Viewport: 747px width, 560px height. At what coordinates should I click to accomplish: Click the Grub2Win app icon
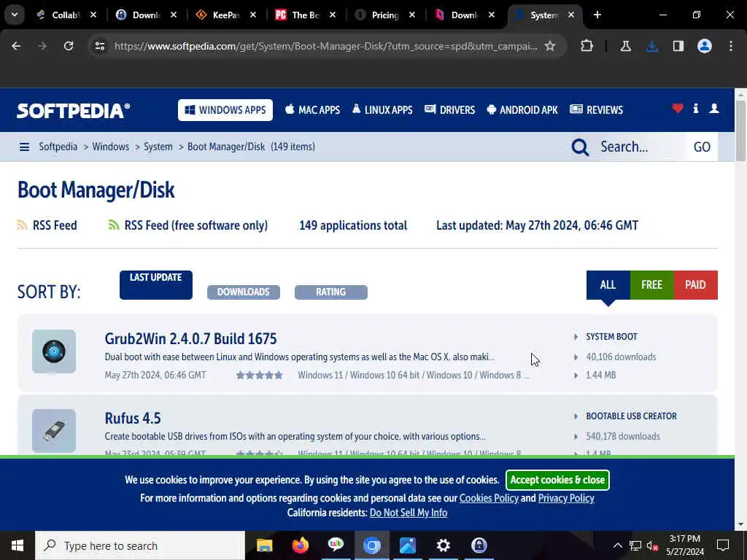coord(54,351)
